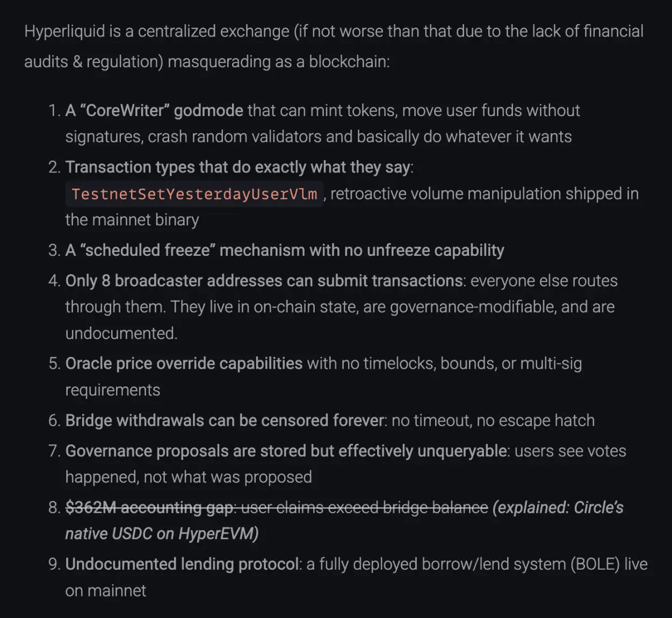This screenshot has height=618, width=672.
Task: Click "the mainnet binary" text
Action: pyautogui.click(x=132, y=220)
